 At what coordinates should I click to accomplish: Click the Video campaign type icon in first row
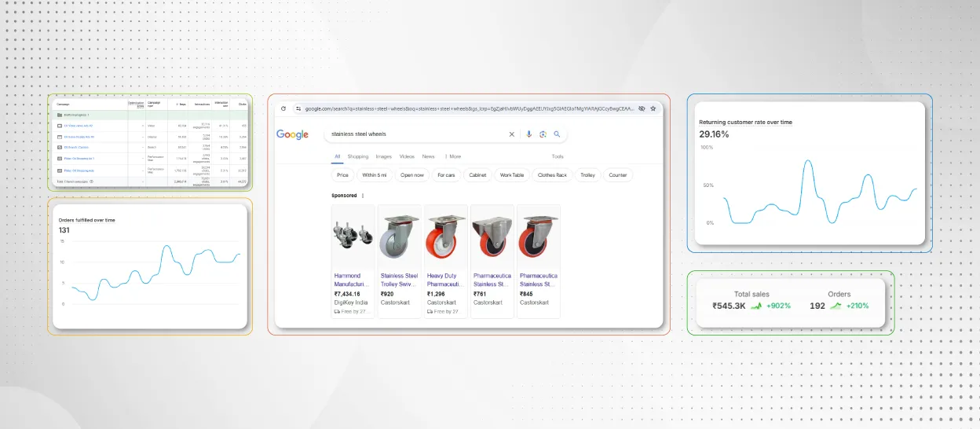[60, 126]
